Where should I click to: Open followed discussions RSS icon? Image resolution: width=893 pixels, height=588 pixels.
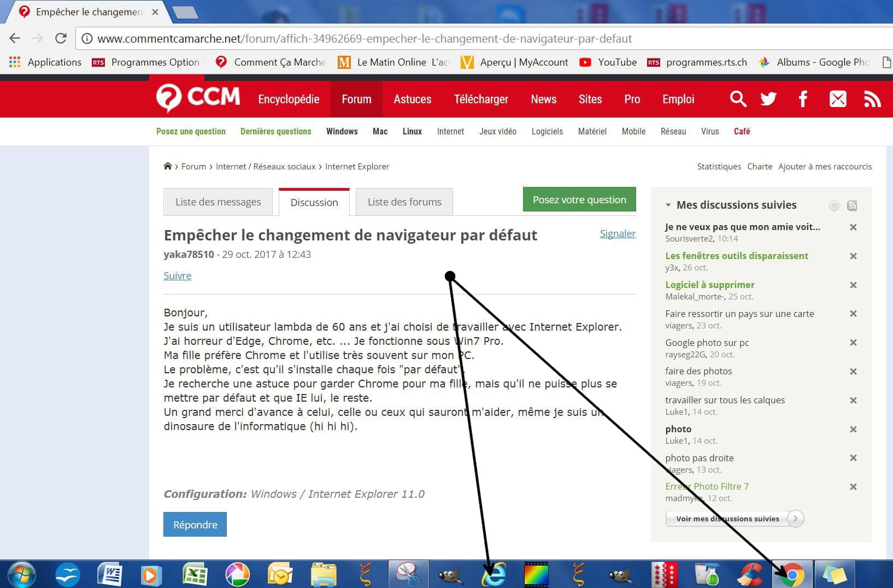tap(852, 205)
